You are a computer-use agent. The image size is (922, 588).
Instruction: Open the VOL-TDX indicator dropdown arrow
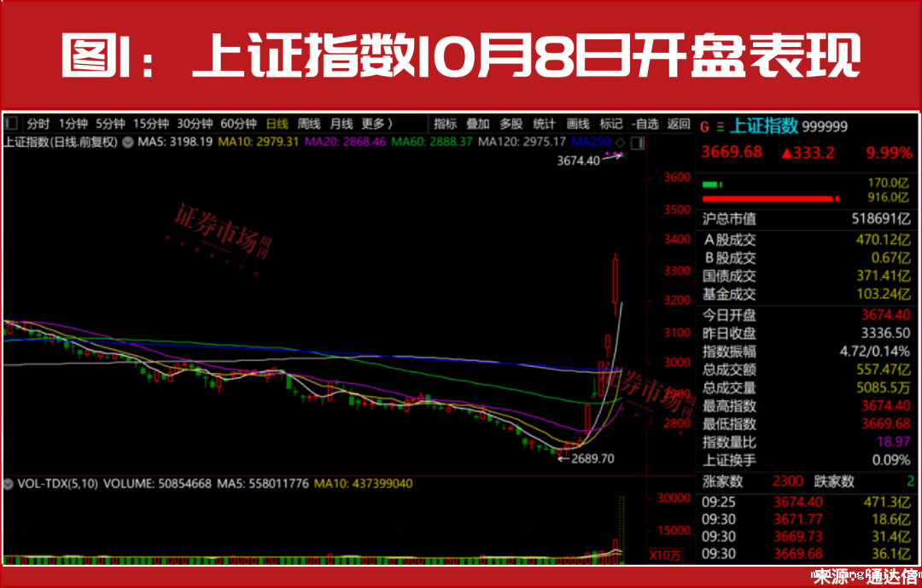click(9, 484)
